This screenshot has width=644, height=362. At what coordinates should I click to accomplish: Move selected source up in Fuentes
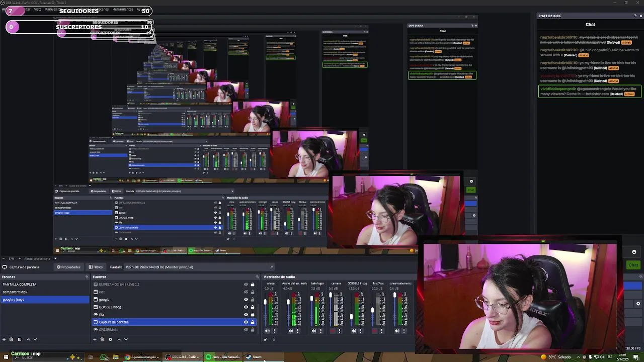point(119,339)
